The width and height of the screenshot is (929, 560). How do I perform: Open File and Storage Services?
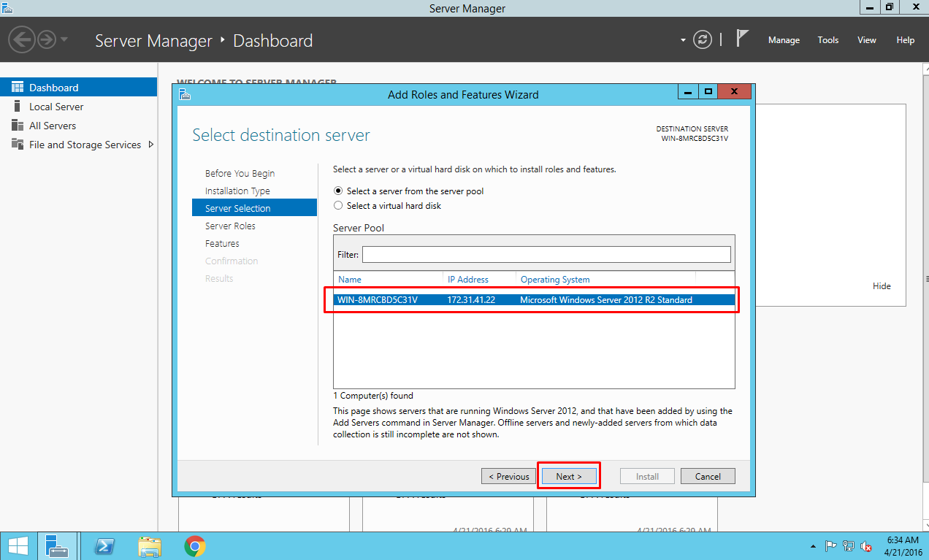(x=85, y=145)
